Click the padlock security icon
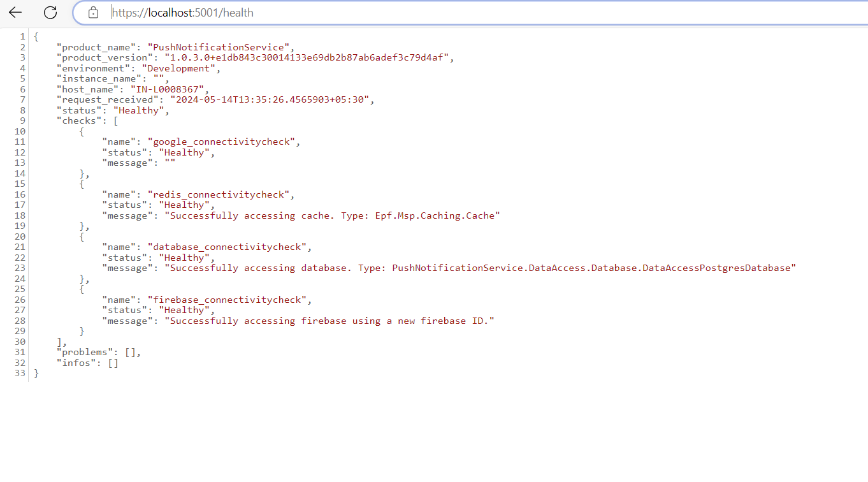868x482 pixels. point(93,12)
